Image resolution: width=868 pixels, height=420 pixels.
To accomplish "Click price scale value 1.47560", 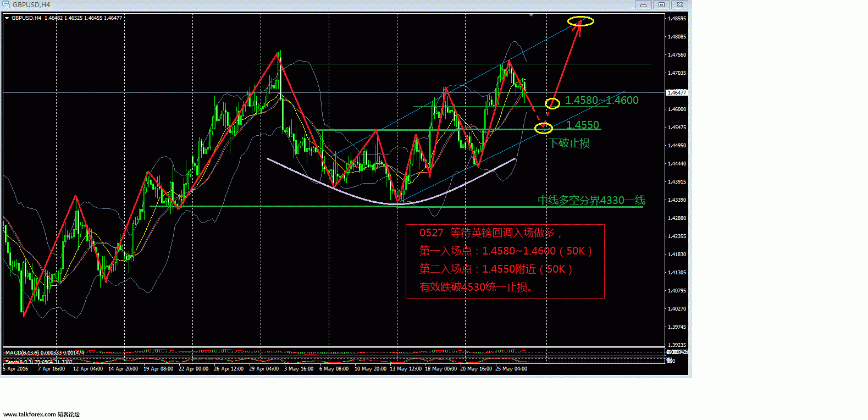I will click(x=677, y=55).
